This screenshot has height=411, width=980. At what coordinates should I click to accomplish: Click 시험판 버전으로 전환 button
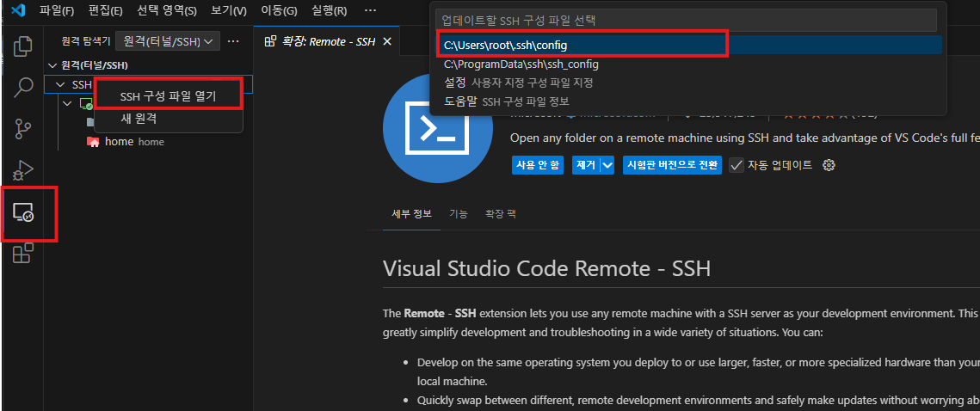tap(673, 165)
